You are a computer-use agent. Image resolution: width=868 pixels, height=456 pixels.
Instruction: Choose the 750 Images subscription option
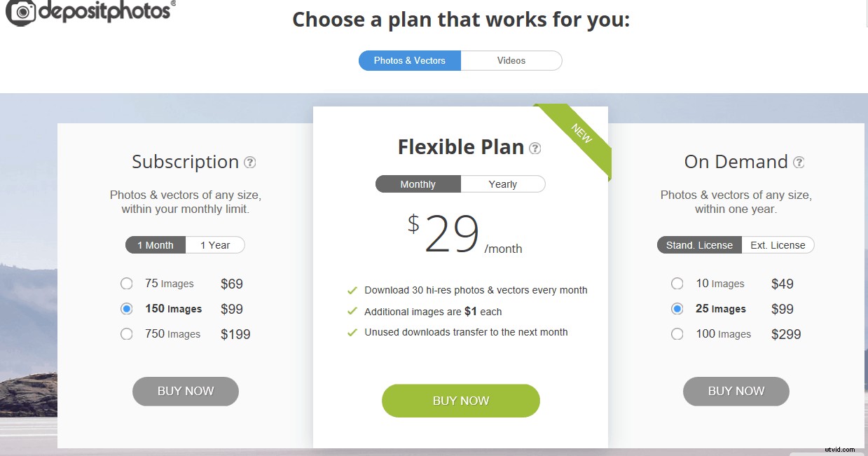point(127,334)
